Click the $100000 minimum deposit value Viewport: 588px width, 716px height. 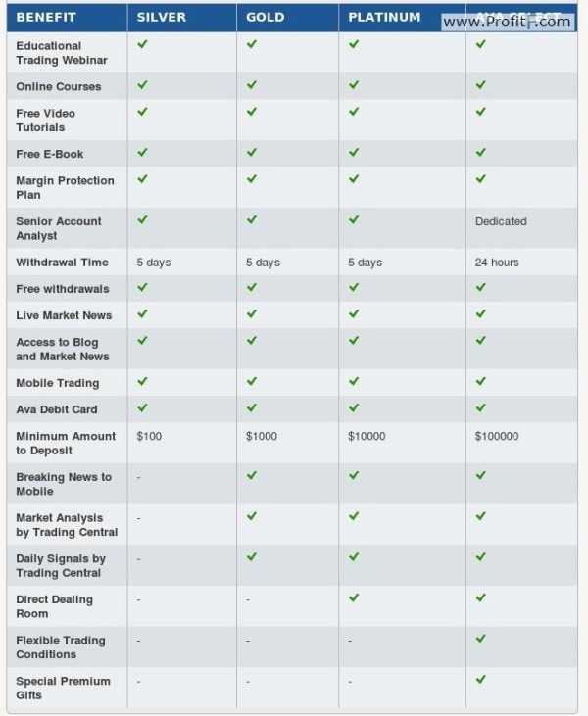497,436
